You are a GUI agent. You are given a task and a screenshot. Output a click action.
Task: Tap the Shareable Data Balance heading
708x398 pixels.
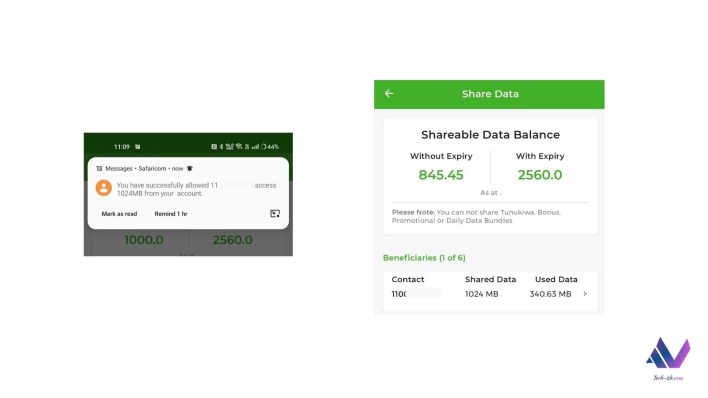[x=490, y=135]
